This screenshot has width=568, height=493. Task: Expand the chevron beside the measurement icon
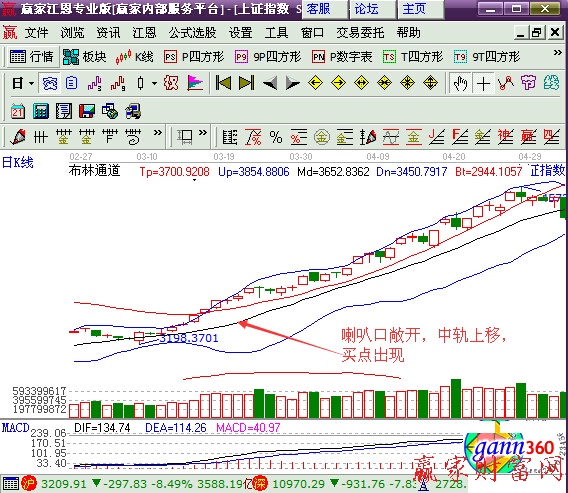click(203, 133)
